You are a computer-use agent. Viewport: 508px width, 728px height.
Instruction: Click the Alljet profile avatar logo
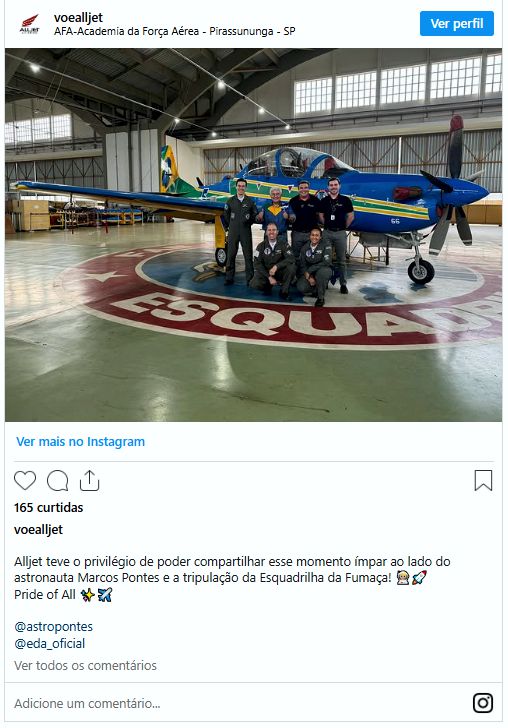(x=30, y=24)
